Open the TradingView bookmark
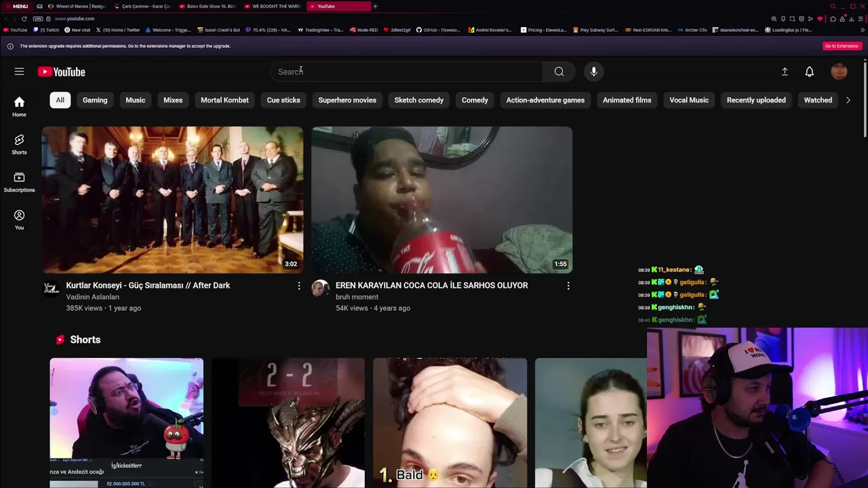The image size is (868, 488). coord(321,30)
